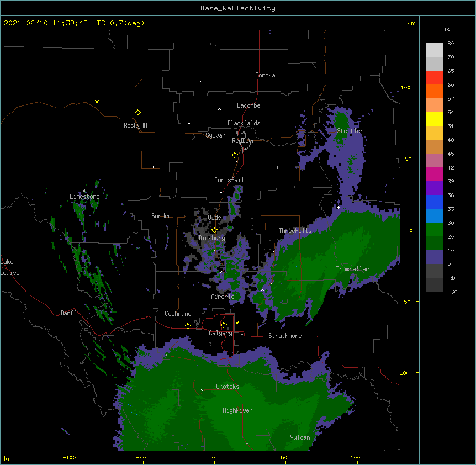Select the 65 dBZ red legend swatch

point(434,77)
